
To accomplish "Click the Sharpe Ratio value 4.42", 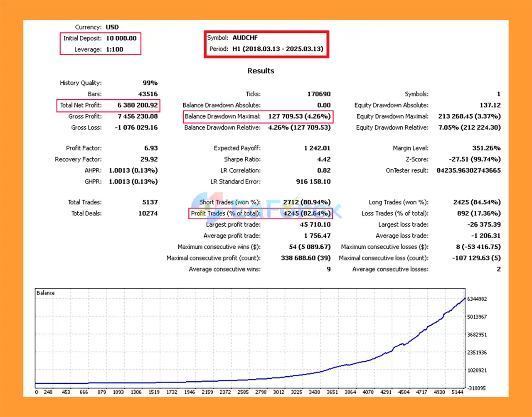I will click(x=323, y=159).
